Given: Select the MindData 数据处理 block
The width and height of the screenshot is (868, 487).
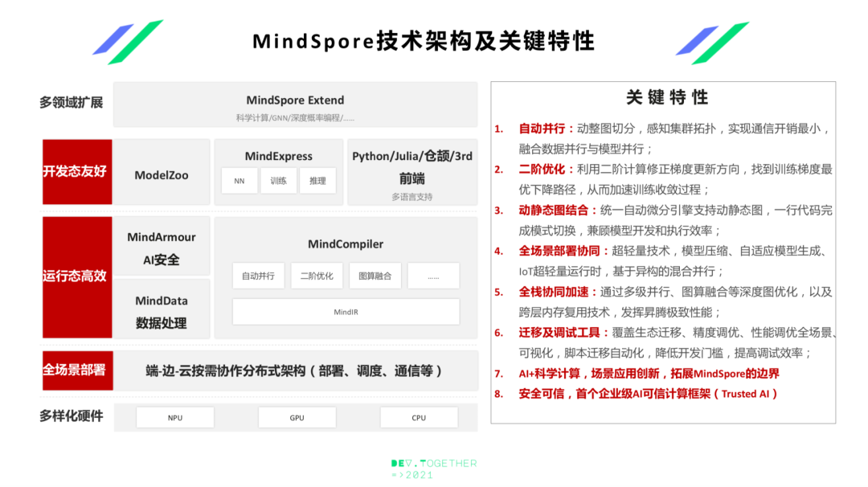Looking at the screenshot, I should click(x=161, y=309).
